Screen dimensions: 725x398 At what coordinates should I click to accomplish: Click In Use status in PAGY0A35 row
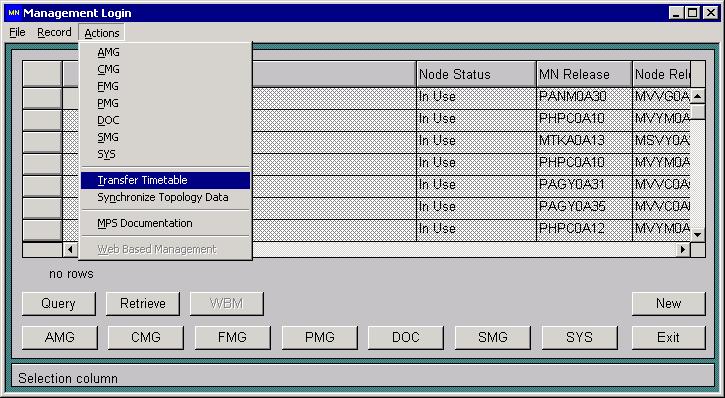click(476, 207)
